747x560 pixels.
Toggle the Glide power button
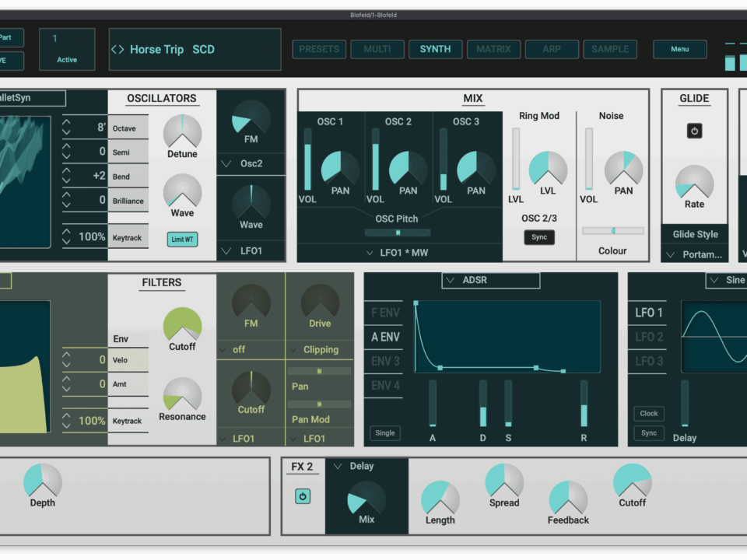coord(694,131)
